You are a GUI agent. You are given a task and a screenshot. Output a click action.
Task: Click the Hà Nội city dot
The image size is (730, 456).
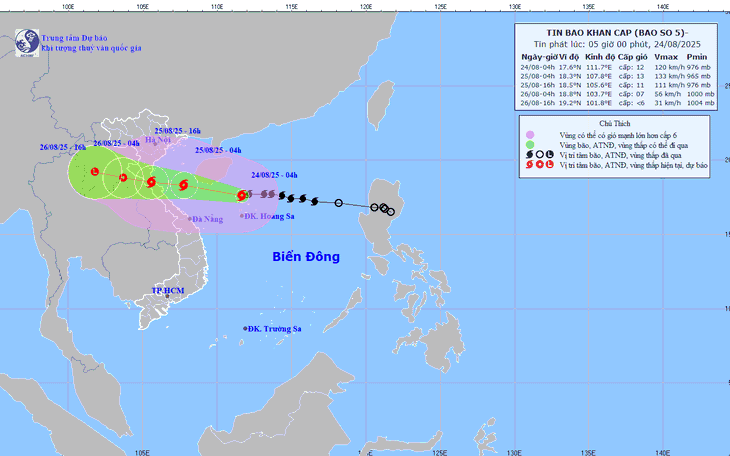pyautogui.click(x=155, y=144)
